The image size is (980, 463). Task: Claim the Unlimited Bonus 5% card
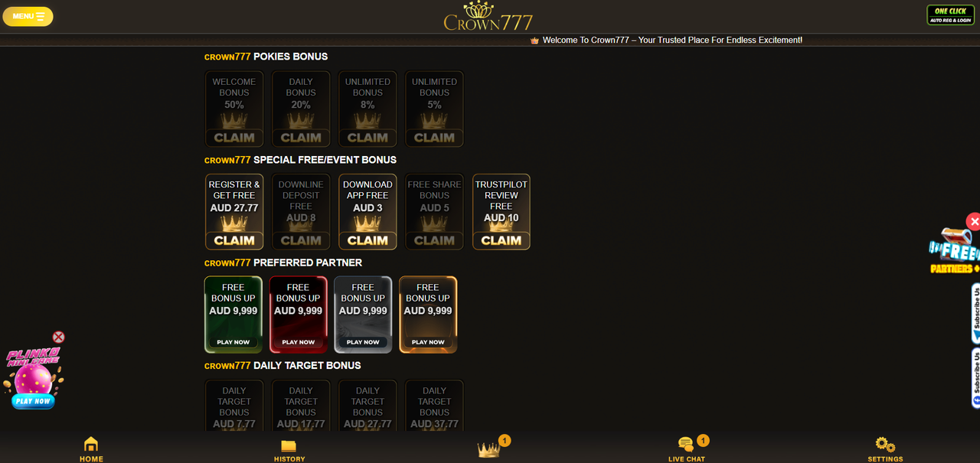pos(434,109)
